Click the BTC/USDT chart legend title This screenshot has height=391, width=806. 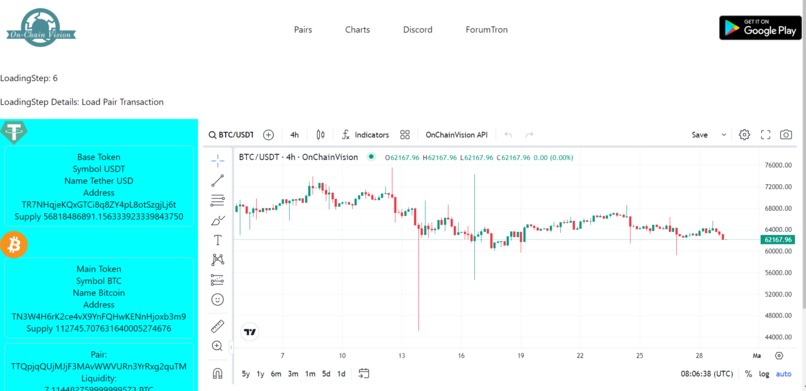point(298,157)
